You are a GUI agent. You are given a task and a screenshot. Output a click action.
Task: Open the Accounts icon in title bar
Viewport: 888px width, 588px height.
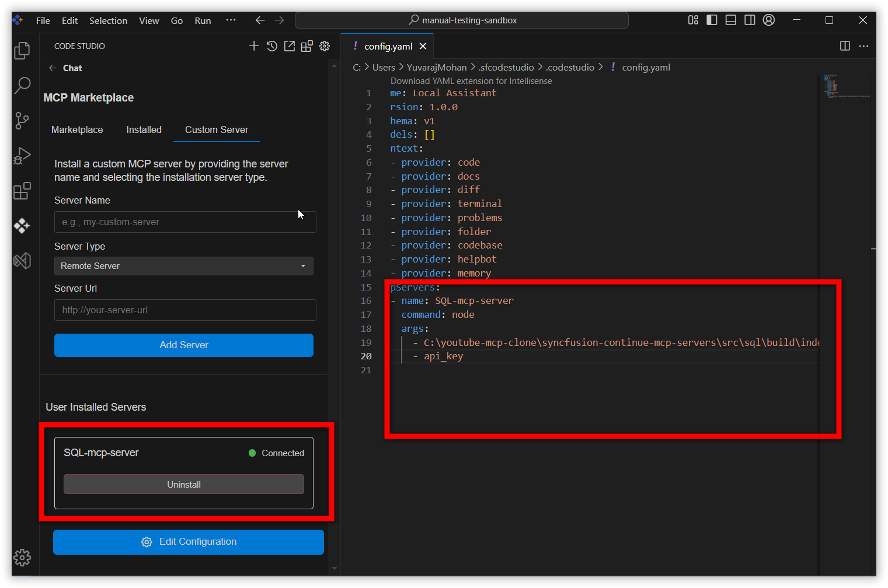coord(769,20)
